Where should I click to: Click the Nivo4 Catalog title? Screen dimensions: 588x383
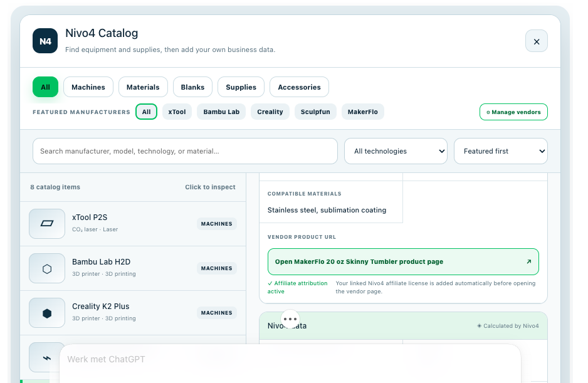click(x=102, y=33)
